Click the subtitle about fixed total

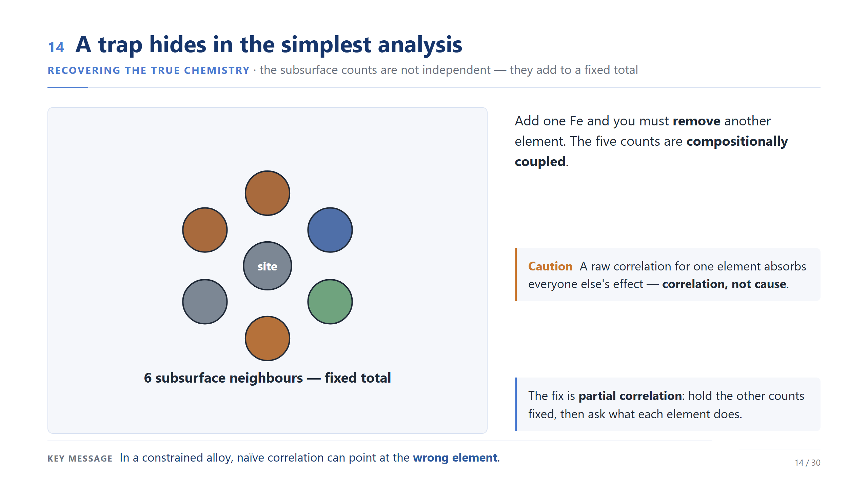point(449,70)
